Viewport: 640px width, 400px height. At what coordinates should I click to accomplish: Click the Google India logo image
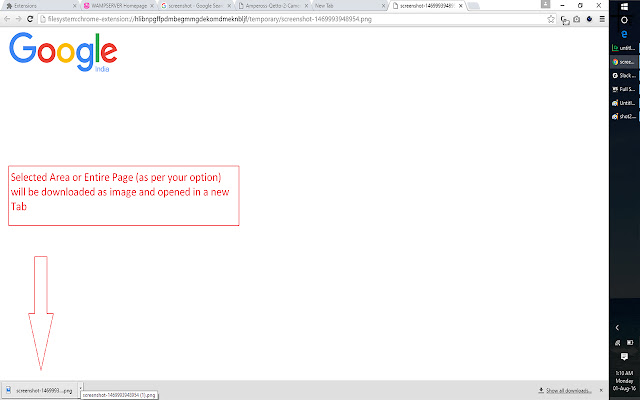[63, 52]
